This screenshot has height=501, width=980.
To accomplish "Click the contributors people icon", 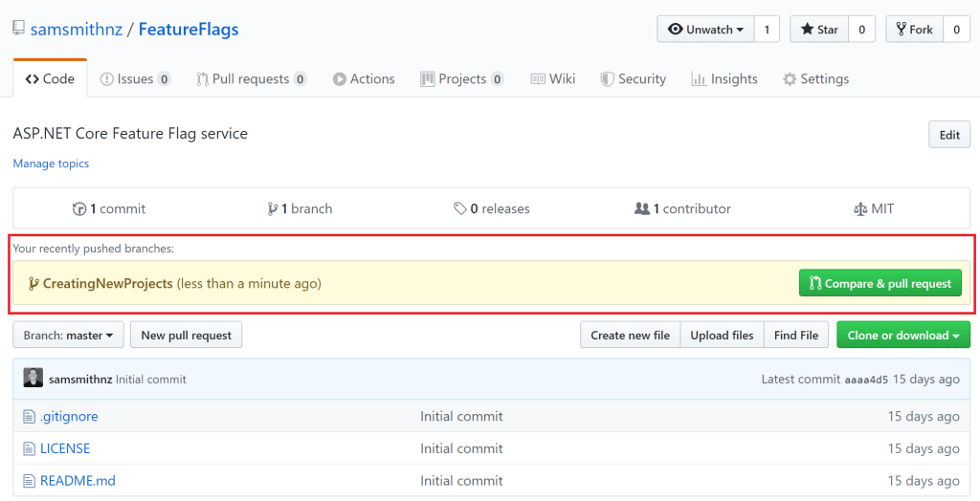I will pyautogui.click(x=641, y=208).
